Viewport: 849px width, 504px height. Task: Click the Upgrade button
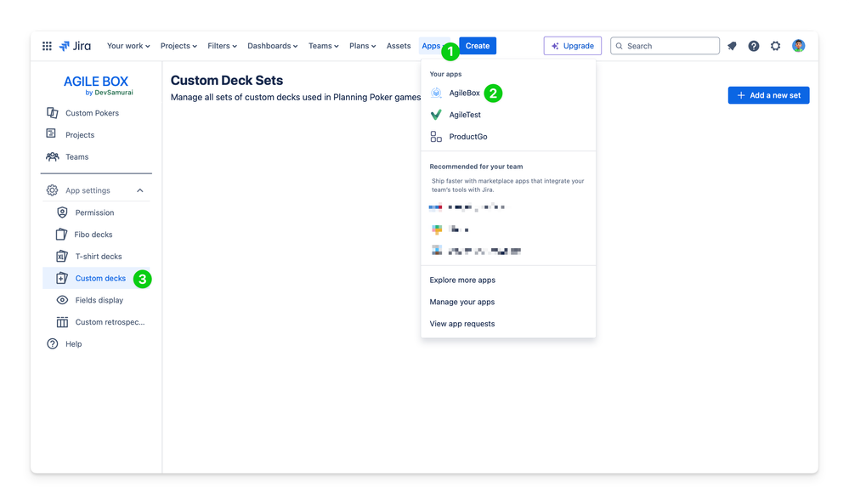tap(572, 46)
